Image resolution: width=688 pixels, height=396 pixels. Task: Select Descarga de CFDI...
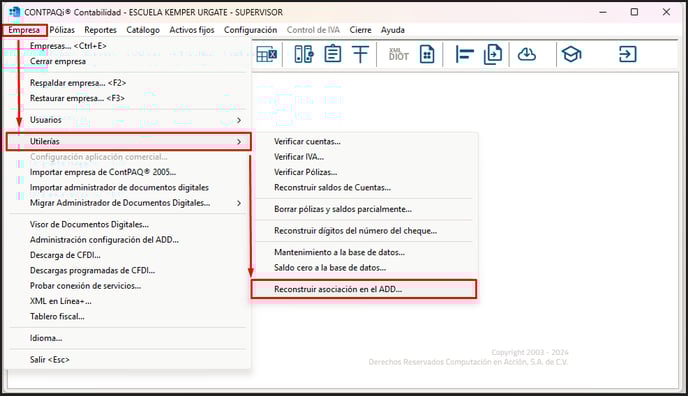pyautogui.click(x=128, y=255)
